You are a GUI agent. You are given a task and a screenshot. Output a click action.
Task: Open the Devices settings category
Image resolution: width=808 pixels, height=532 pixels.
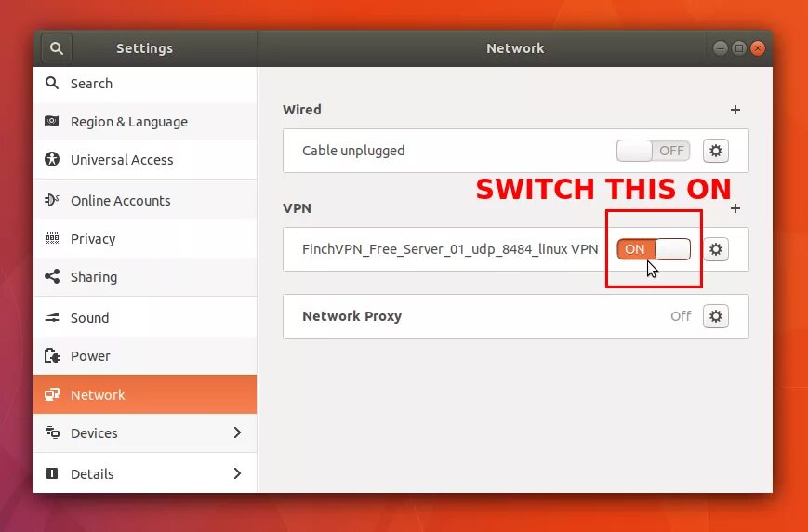[x=145, y=433]
